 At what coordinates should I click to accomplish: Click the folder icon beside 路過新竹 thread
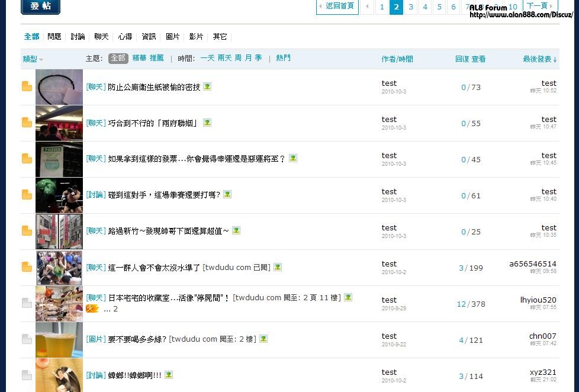coord(27,230)
